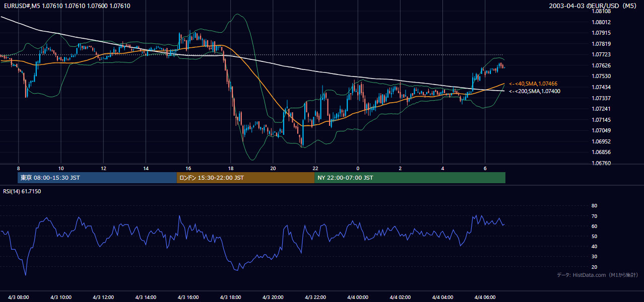
Task: Click price axis value 1.07915
Action: tap(601, 33)
